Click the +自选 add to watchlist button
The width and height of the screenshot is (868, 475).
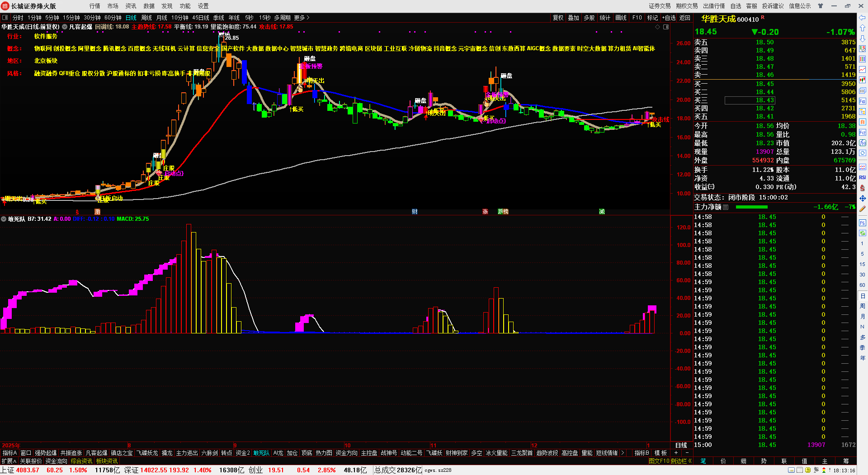pyautogui.click(x=669, y=18)
